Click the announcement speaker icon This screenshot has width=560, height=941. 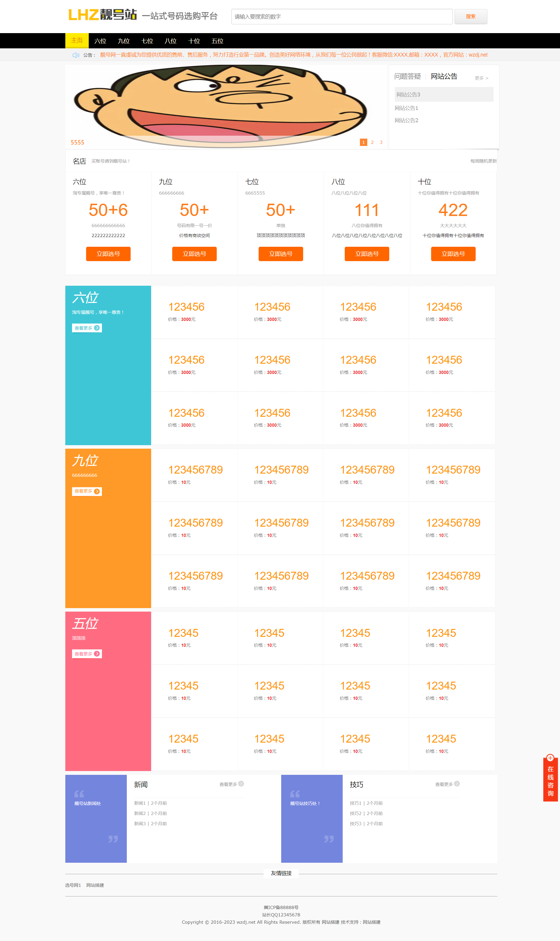click(76, 55)
